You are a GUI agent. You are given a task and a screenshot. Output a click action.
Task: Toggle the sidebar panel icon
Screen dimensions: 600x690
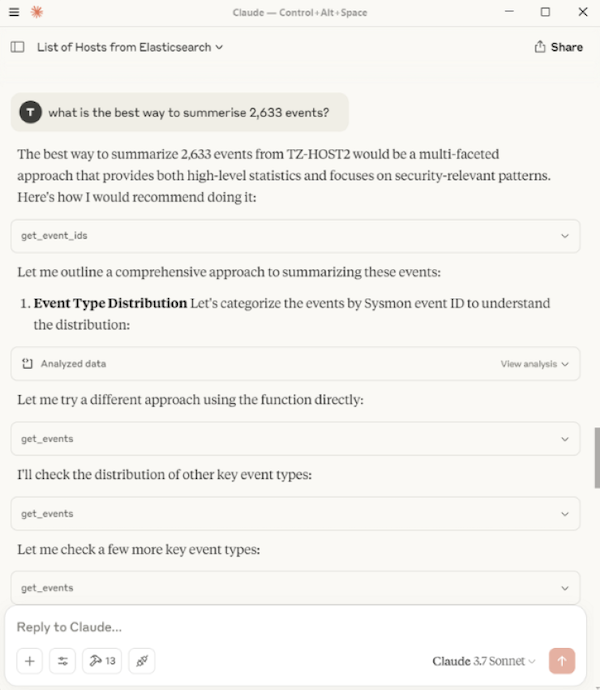(17, 47)
